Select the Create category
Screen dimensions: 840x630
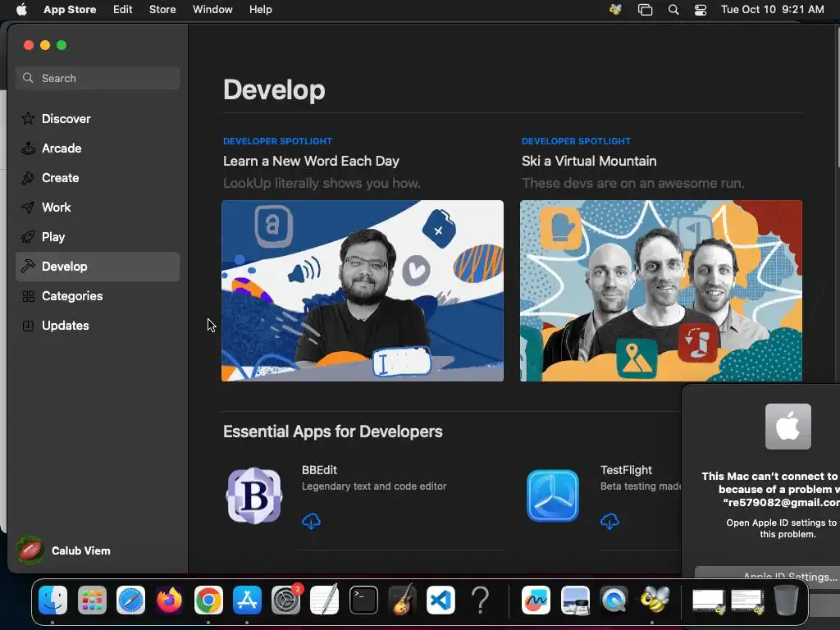coord(98,178)
